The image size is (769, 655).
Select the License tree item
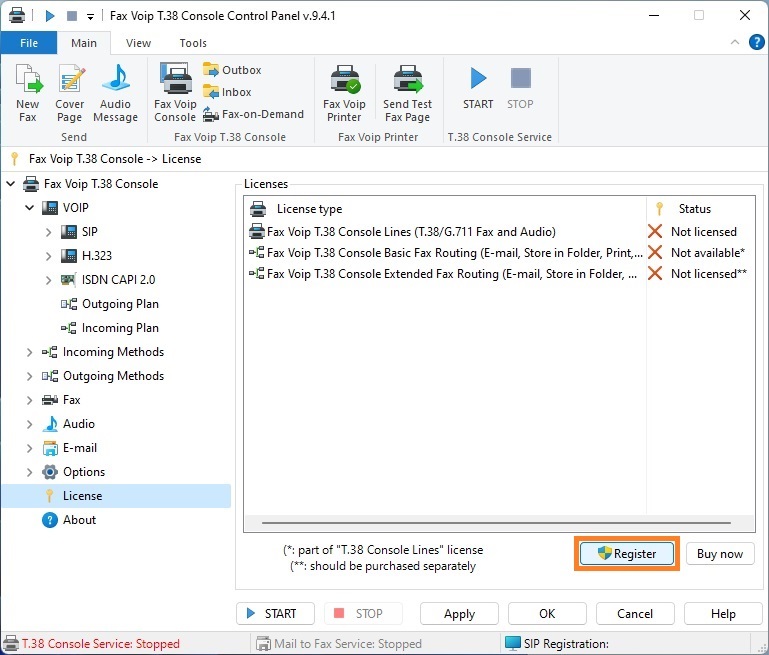point(116,496)
